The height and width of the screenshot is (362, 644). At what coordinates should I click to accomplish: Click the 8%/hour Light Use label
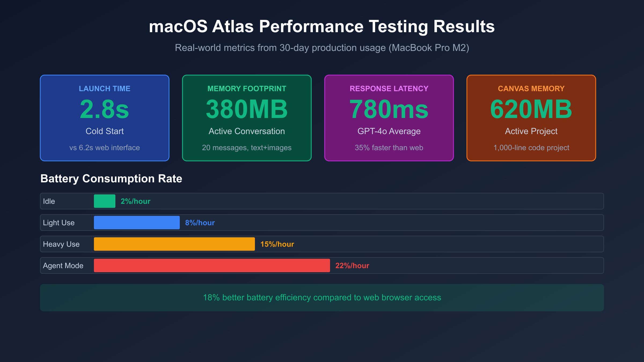pos(200,223)
